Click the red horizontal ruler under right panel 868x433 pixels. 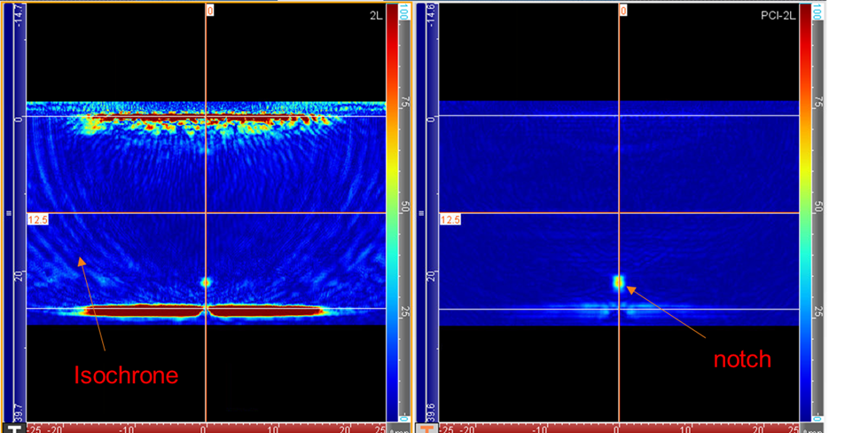pyautogui.click(x=617, y=428)
